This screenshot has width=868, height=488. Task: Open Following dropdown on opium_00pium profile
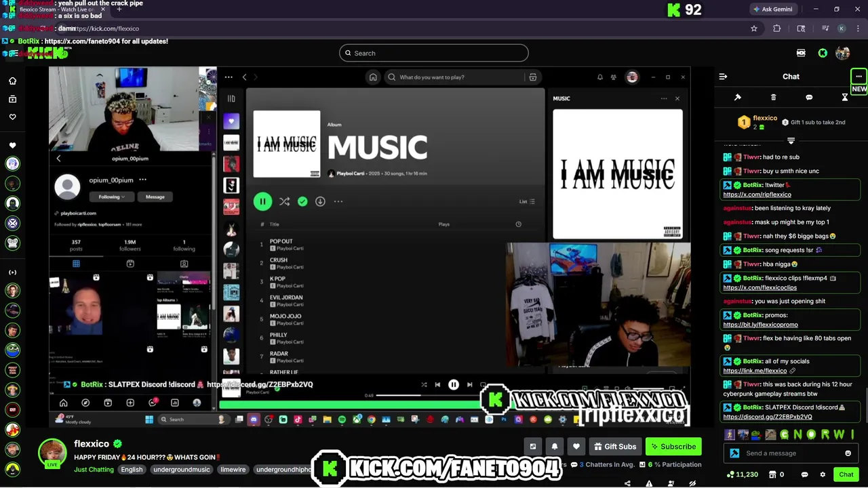(112, 197)
